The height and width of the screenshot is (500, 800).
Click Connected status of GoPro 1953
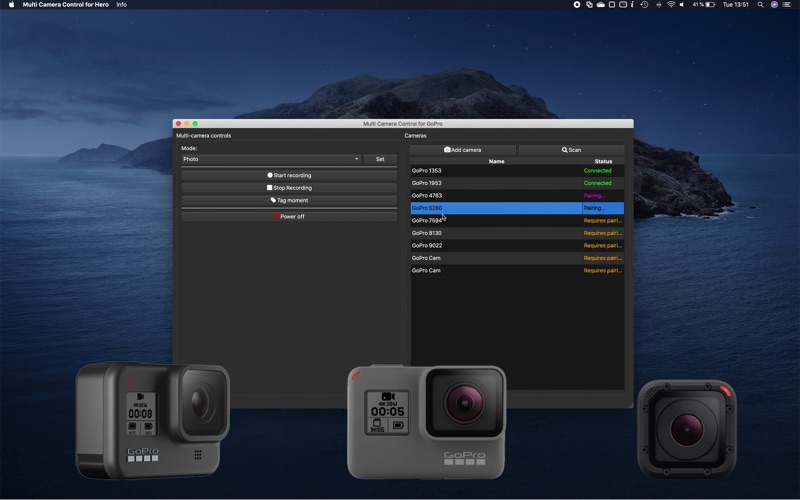597,183
